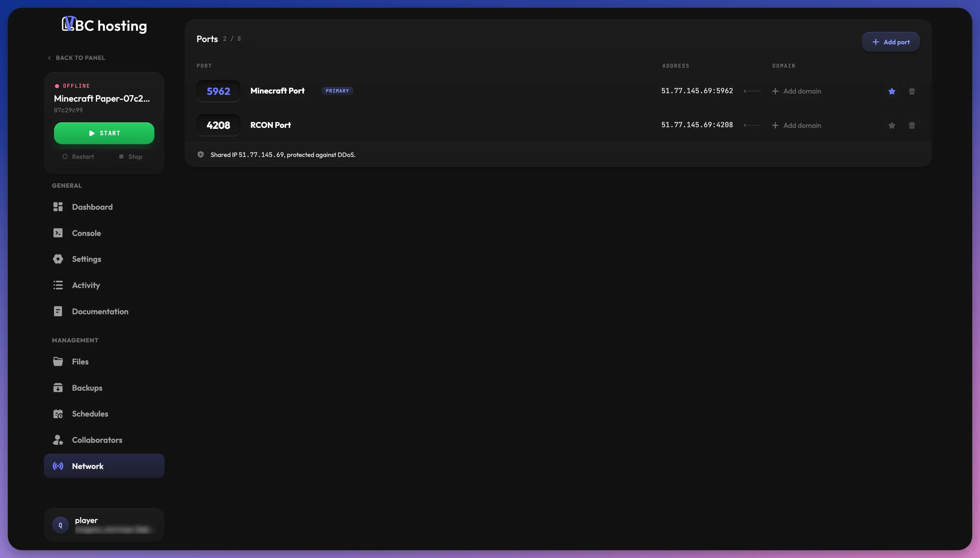Click the RCON Port name
Screen dimensions: 980x558
[271, 125]
